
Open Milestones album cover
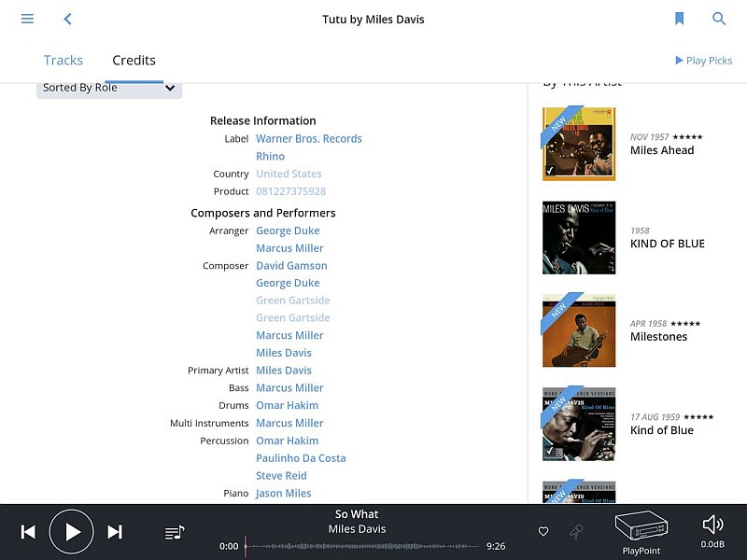(579, 330)
